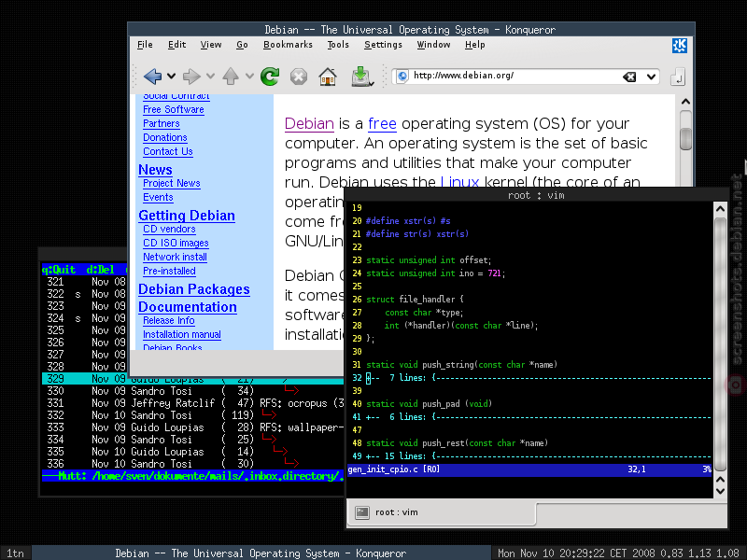Click the Home icon in Konqueror

click(x=328, y=77)
